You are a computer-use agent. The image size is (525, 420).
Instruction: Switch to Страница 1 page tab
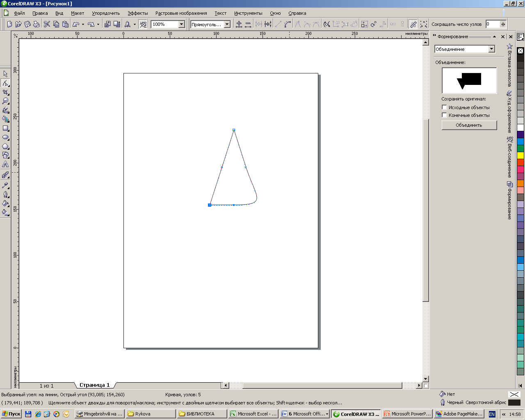tap(95, 385)
